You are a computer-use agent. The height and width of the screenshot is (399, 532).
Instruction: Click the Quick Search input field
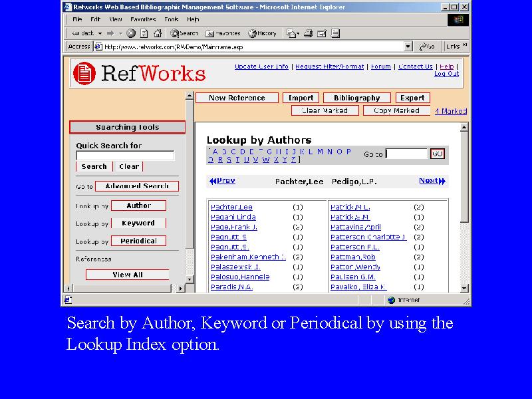click(125, 156)
